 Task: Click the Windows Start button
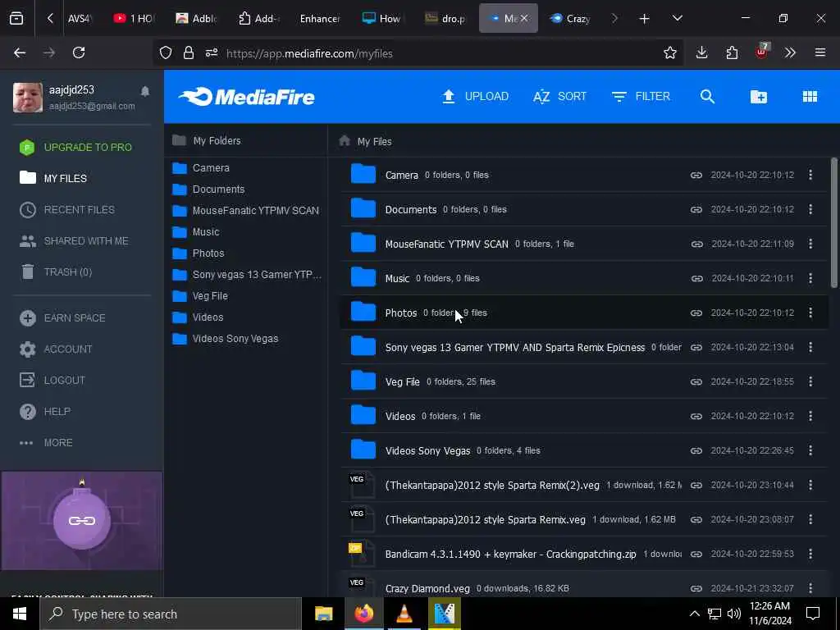coord(20,614)
